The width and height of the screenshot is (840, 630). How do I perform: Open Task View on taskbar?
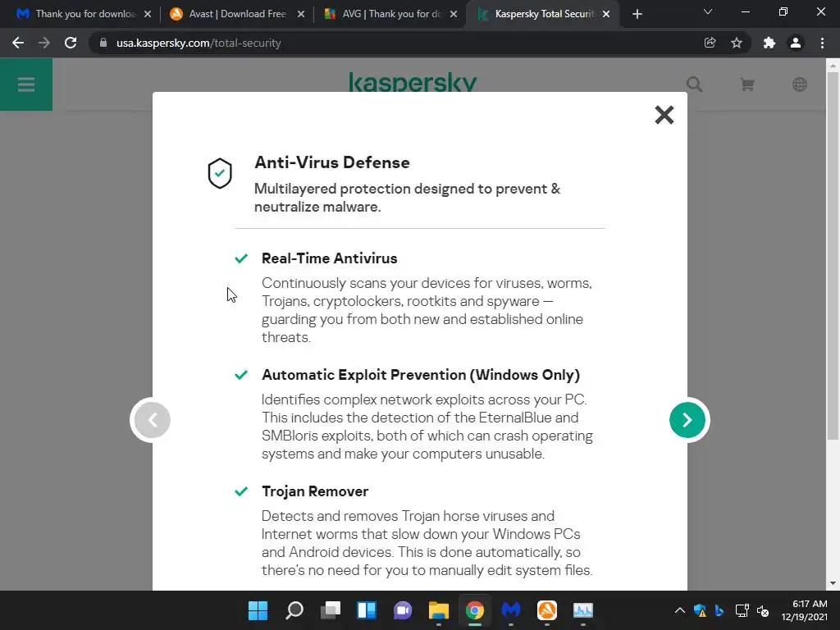[330, 610]
